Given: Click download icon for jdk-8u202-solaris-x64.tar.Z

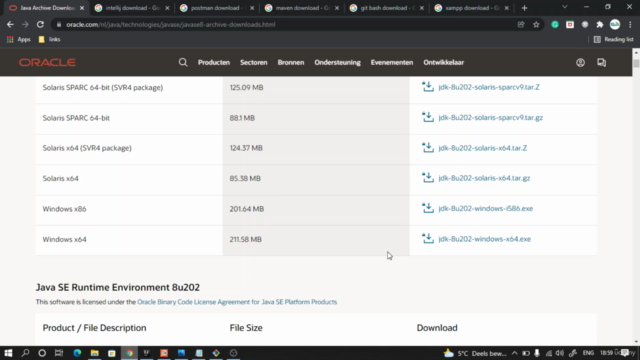Looking at the screenshot, I should (428, 147).
